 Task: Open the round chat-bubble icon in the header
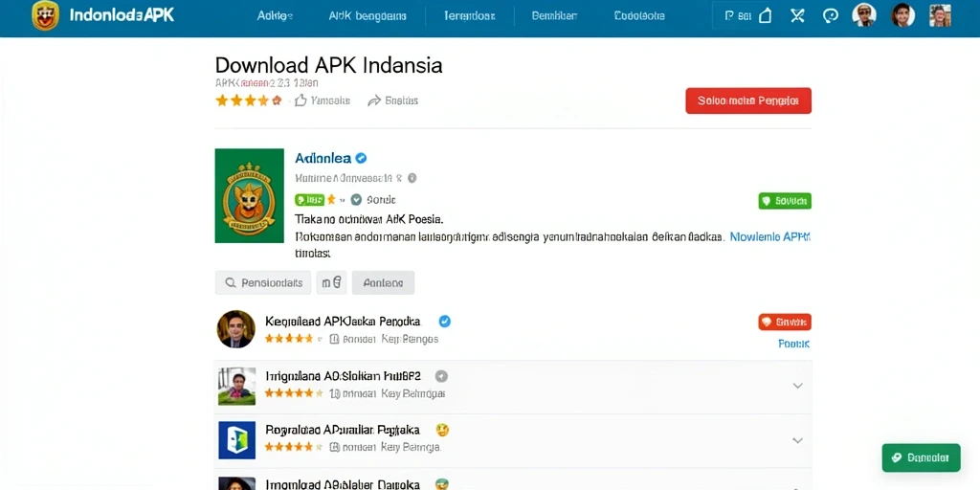(x=831, y=15)
